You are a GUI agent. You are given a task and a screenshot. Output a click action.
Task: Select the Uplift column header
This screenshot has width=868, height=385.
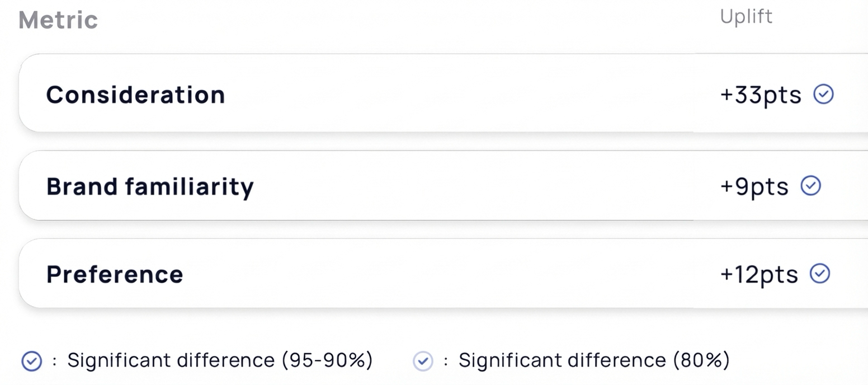pos(746,17)
